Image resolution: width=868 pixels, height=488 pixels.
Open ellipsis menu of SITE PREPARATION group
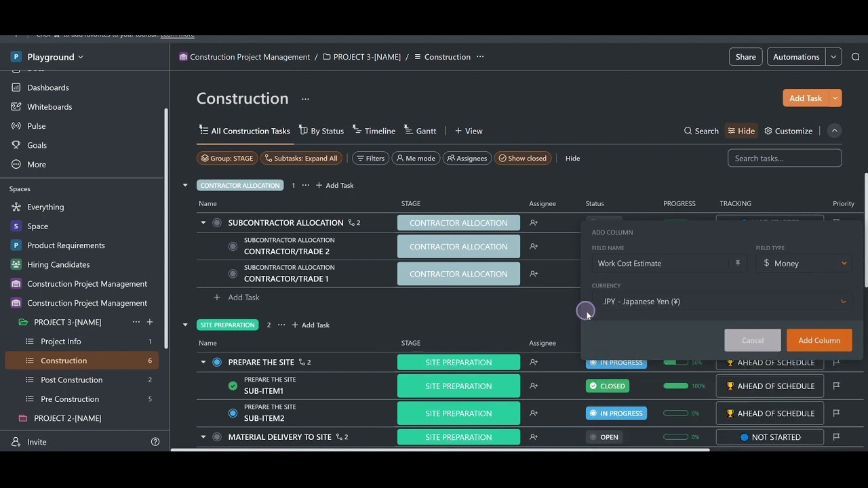pyautogui.click(x=281, y=325)
